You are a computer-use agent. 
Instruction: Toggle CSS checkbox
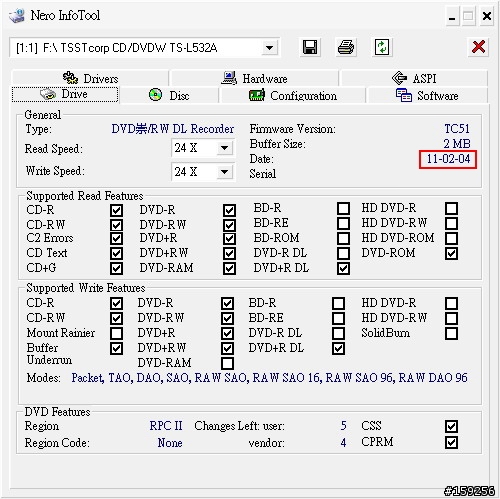(451, 426)
